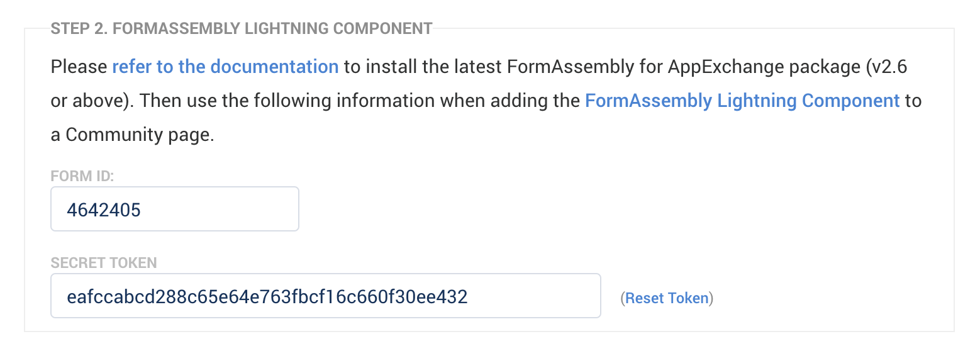Click the "SECRET TOKEN" field label
Viewport: 980px width, 351px height.
tap(104, 263)
